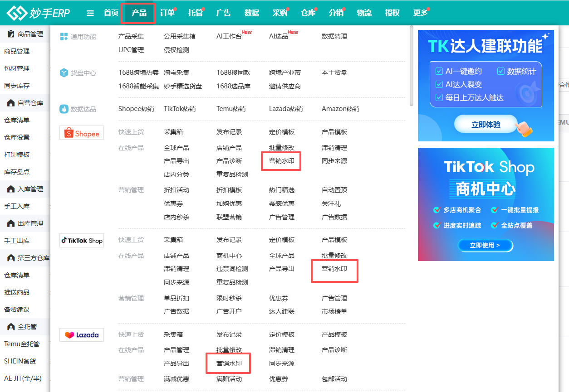Toggle the hamburger menu icon
569x392 pixels.
pyautogui.click(x=90, y=13)
